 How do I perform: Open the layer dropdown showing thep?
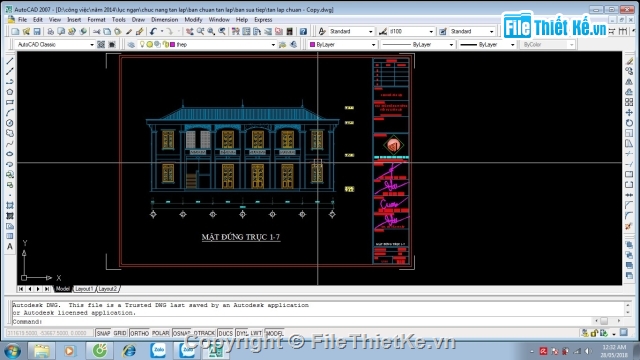click(273, 44)
